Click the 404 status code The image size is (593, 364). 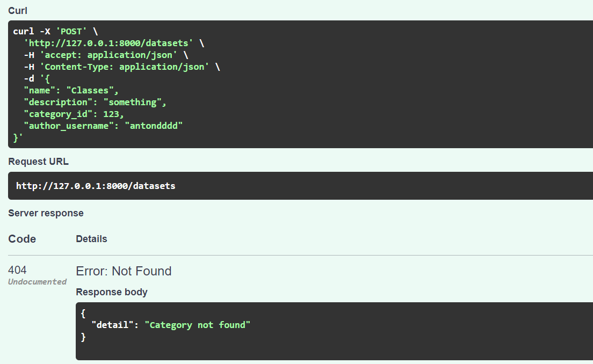tap(17, 270)
